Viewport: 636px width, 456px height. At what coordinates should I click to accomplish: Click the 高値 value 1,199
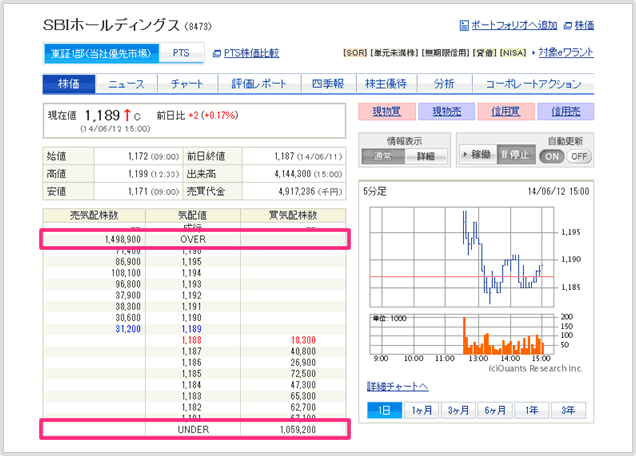[138, 174]
